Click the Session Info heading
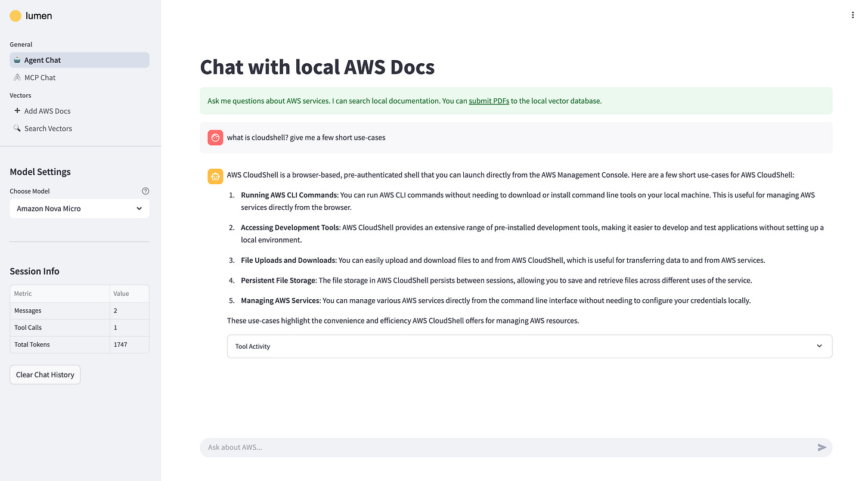 35,271
